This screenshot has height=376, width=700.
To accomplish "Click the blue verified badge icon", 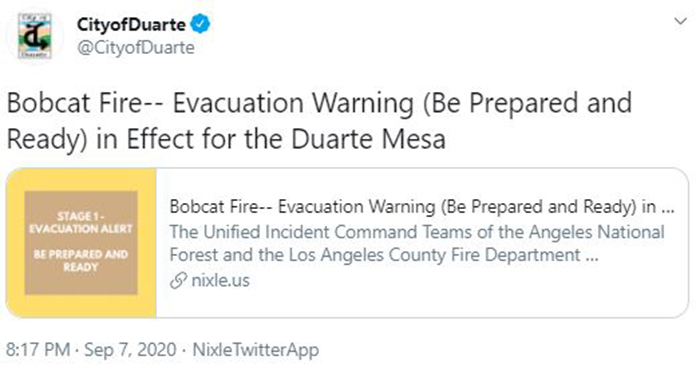I will tap(200, 24).
